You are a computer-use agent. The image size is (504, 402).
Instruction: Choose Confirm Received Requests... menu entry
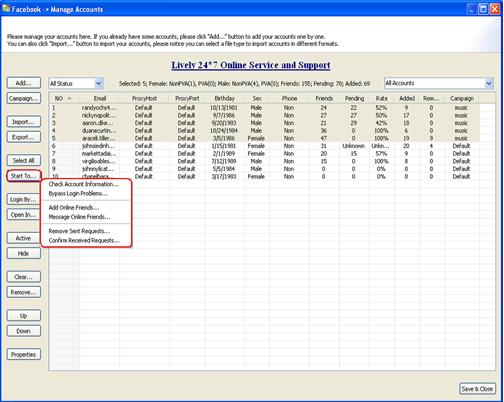click(86, 240)
